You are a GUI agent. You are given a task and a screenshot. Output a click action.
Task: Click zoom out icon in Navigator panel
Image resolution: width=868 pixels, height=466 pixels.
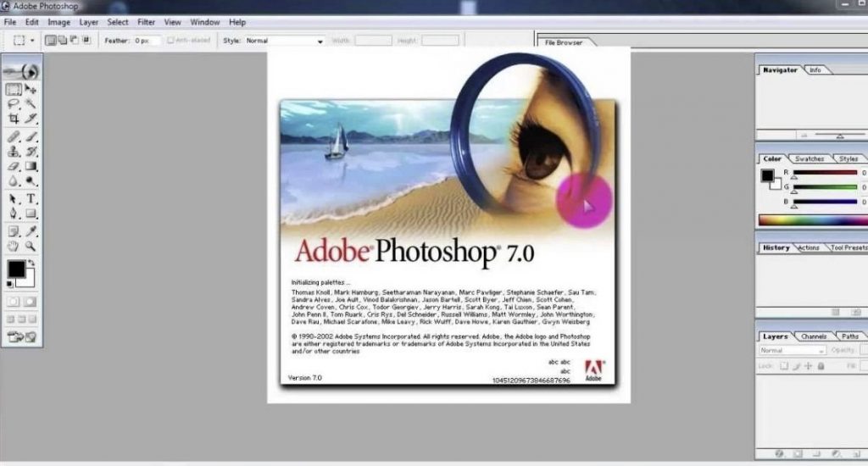click(x=804, y=135)
